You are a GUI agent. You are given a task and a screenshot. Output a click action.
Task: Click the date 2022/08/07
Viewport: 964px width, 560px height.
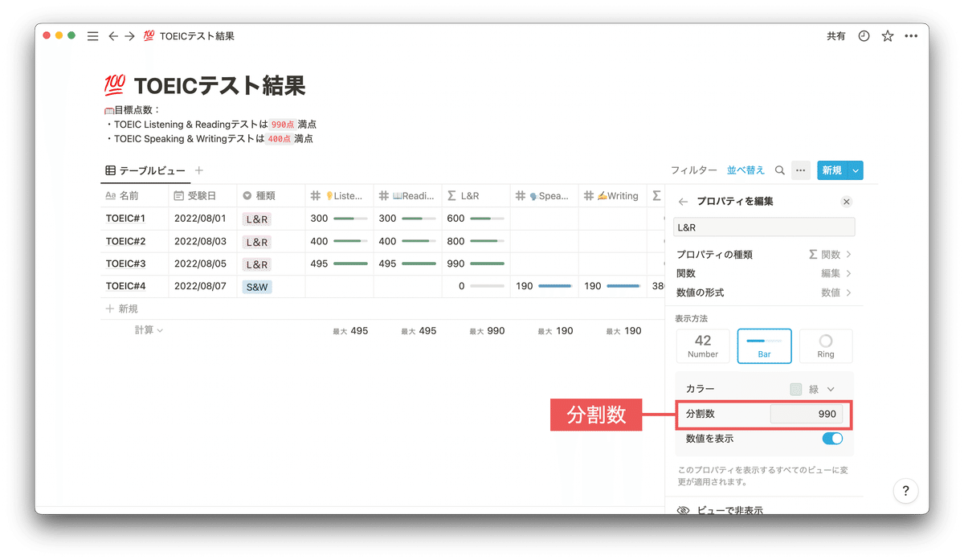click(x=200, y=286)
